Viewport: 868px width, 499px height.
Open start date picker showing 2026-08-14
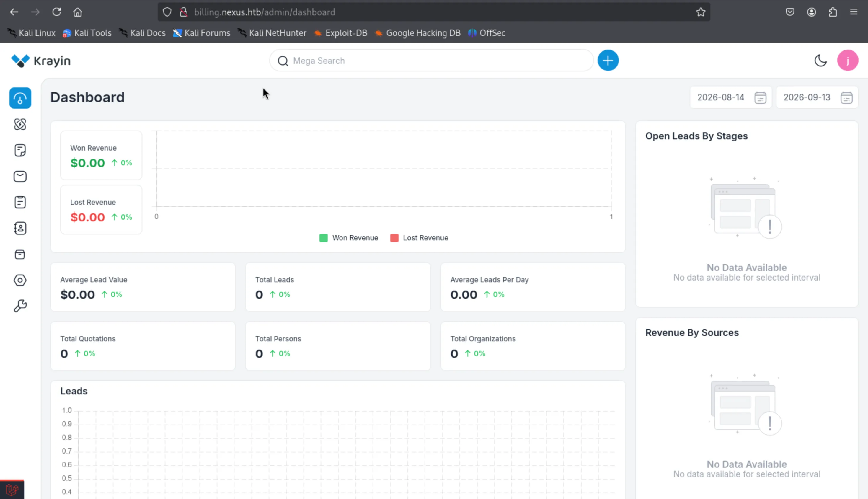731,97
